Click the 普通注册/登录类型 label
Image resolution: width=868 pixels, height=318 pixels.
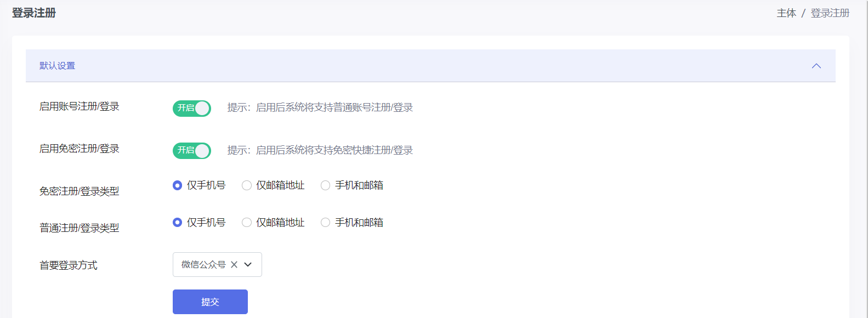point(80,228)
